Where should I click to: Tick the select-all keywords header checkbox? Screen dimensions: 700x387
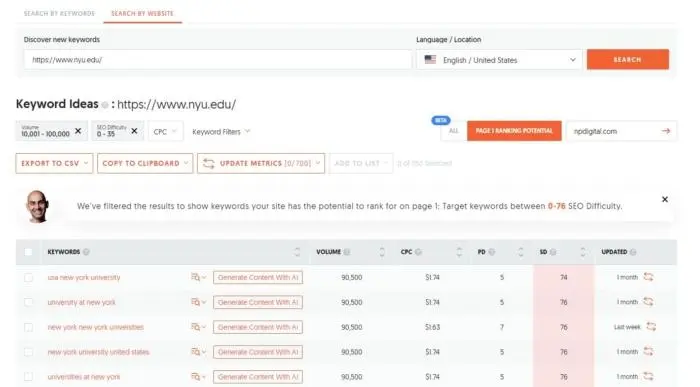[28, 252]
